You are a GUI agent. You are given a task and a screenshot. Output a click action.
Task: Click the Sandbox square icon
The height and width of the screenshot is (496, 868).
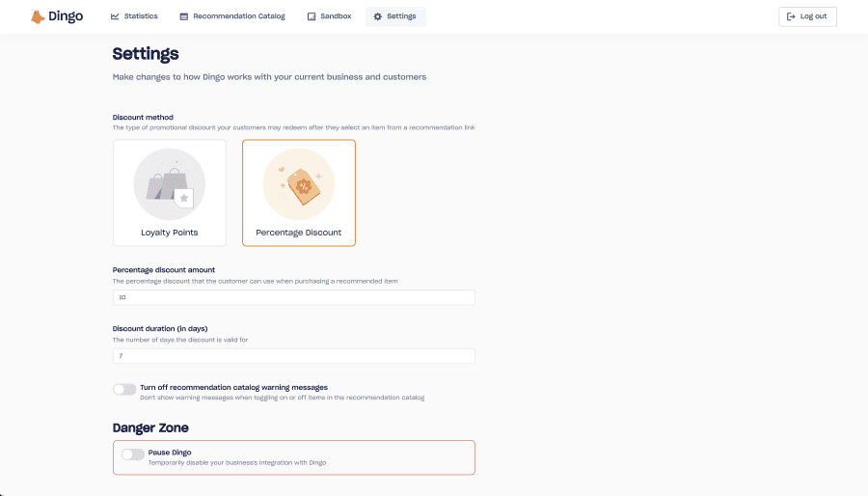(312, 16)
